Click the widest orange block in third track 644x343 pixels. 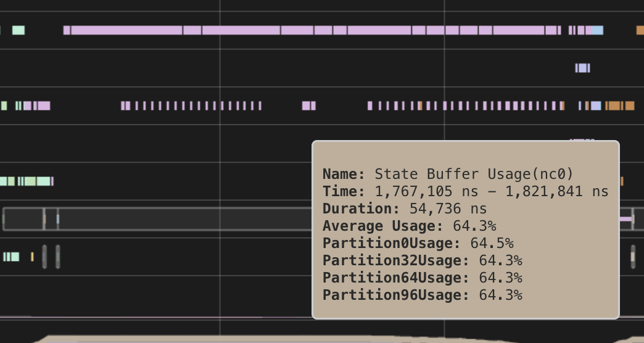coord(614,105)
